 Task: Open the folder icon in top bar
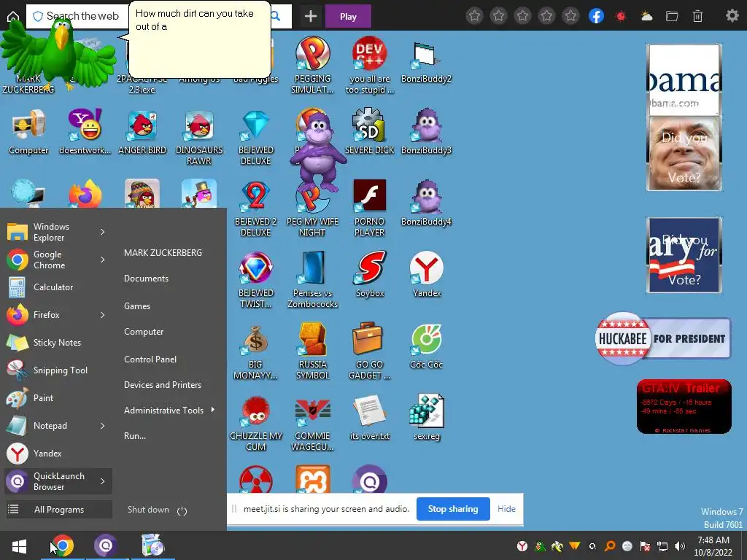click(x=672, y=16)
